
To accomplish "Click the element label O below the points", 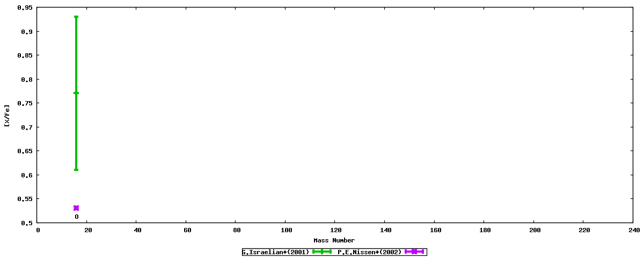I will [76, 217].
